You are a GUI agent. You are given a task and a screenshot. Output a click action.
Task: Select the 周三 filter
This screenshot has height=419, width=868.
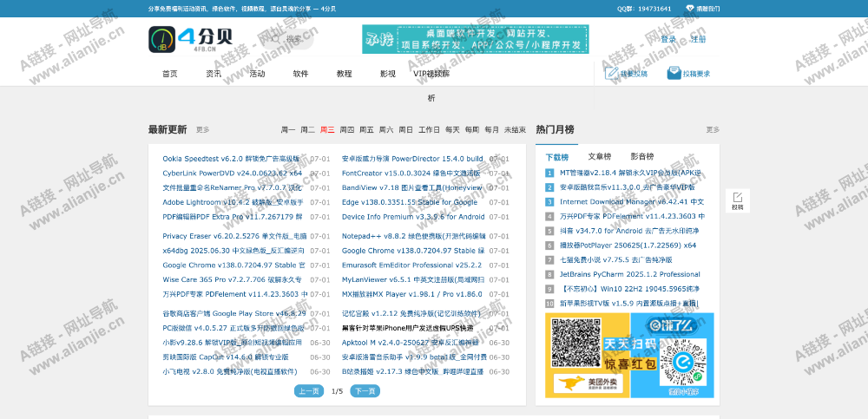(327, 129)
